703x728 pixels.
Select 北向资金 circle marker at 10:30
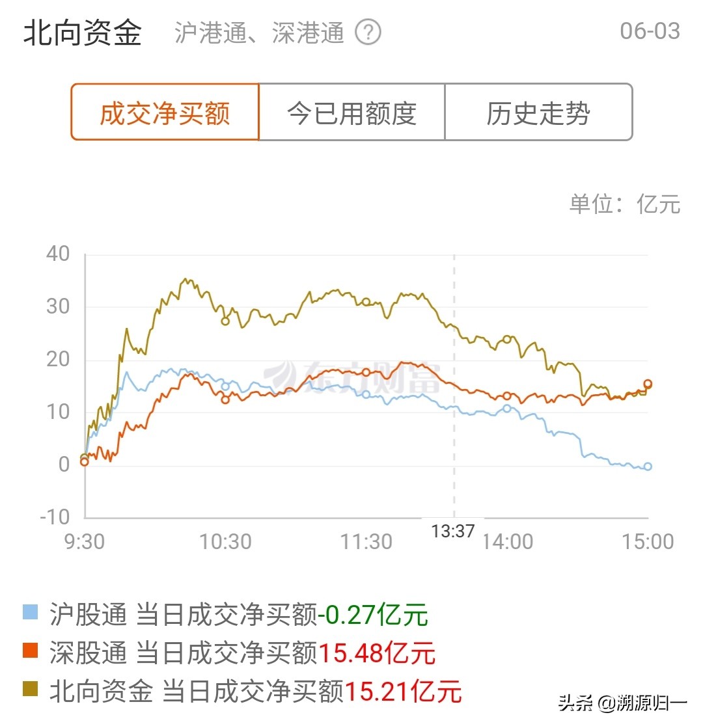225,321
